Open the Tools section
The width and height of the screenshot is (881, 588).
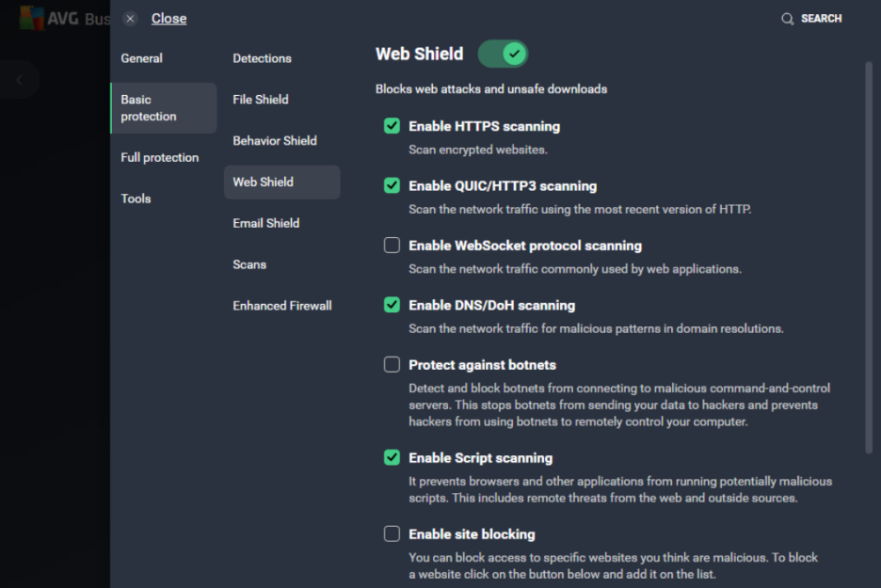[136, 199]
